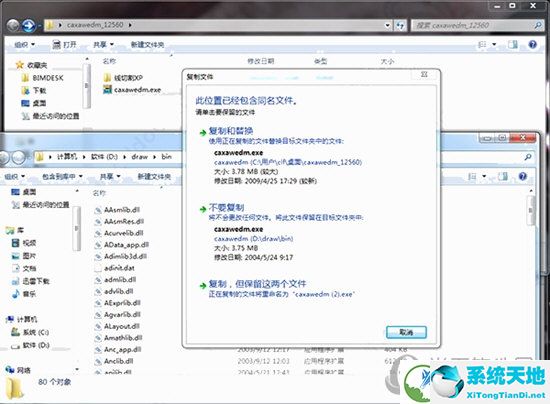Click view options icon in caxawedm_12560 toolbar
The width and height of the screenshot is (550, 404).
point(483,45)
